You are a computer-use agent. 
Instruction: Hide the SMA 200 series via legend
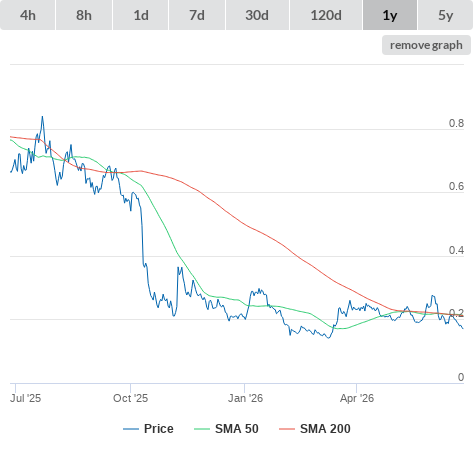[x=325, y=429]
